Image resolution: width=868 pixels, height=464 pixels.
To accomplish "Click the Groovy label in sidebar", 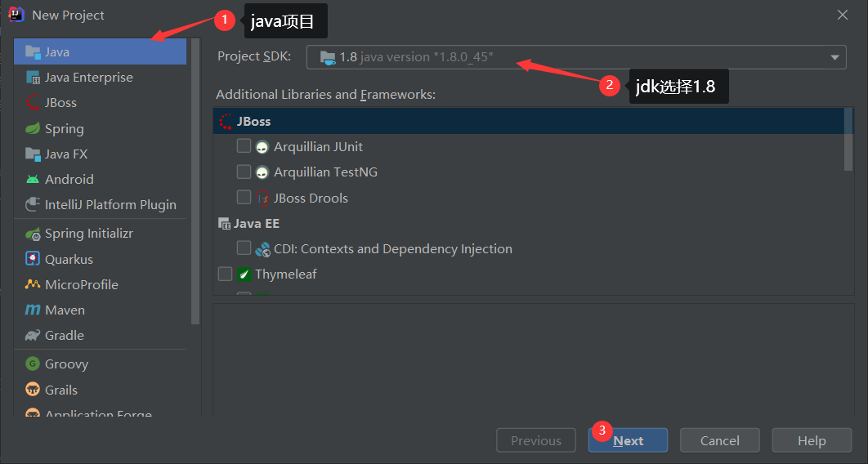I will tap(66, 364).
